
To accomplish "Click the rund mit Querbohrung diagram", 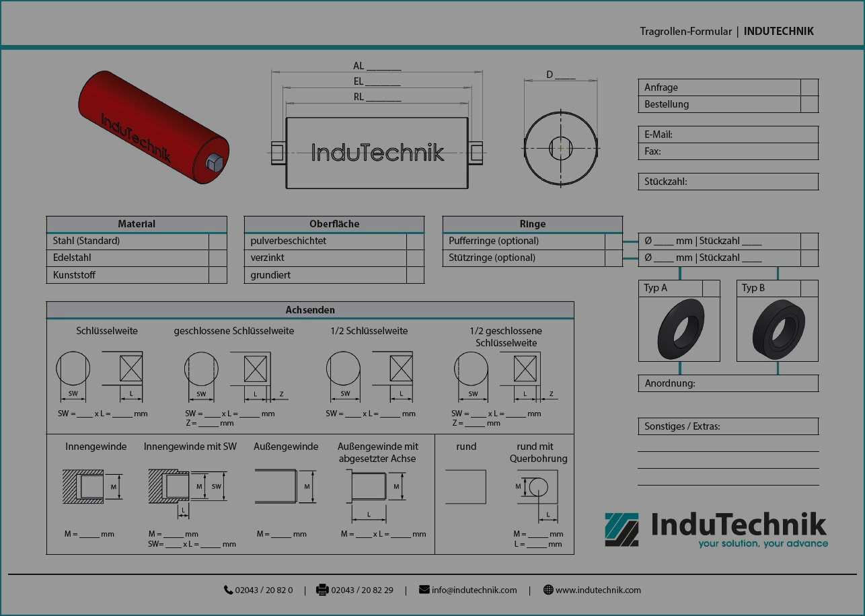I will [537, 495].
